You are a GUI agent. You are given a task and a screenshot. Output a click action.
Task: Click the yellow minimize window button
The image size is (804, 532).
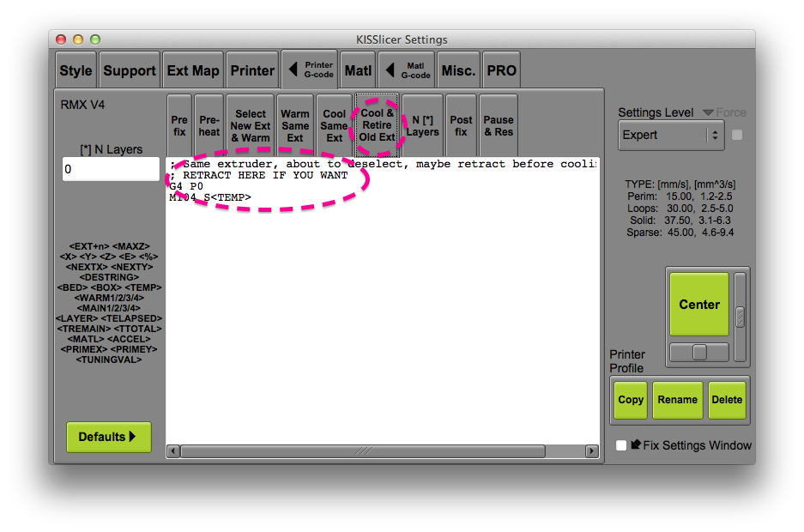coord(78,39)
